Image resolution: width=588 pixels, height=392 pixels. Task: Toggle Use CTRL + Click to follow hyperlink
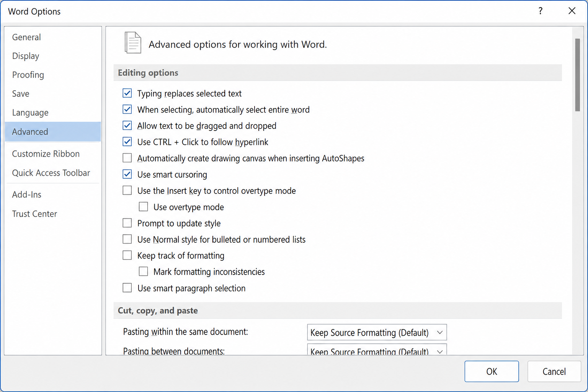point(127,142)
